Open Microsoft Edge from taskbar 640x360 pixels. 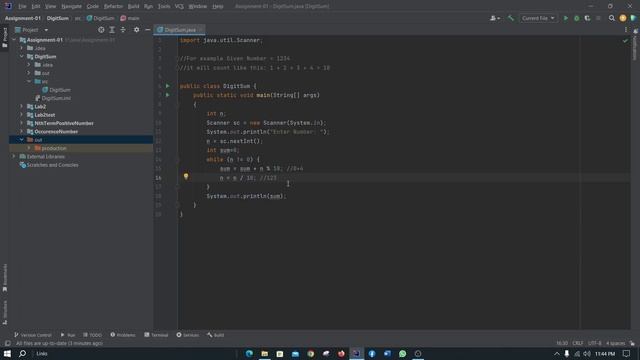point(249,353)
